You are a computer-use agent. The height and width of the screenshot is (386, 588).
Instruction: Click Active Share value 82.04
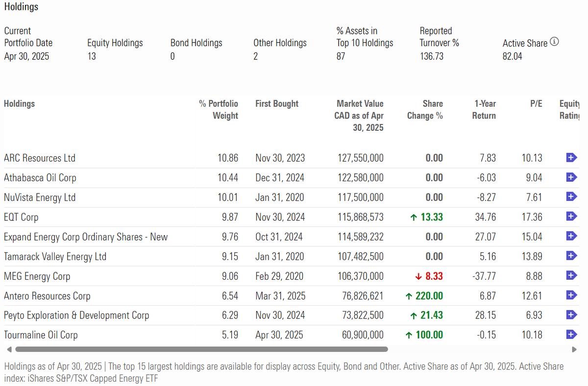(x=513, y=56)
